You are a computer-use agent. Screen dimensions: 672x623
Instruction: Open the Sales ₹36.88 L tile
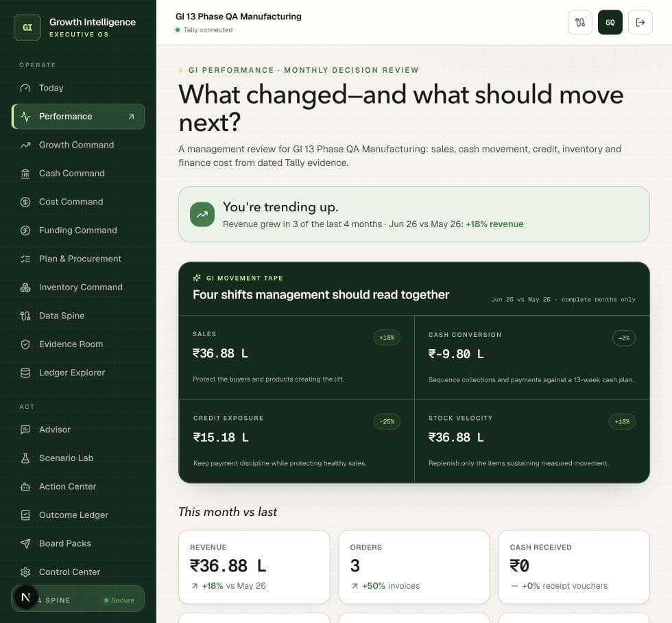(296, 357)
